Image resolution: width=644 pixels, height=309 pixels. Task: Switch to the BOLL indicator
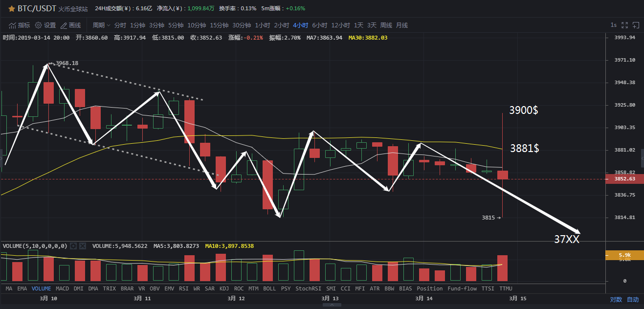pyautogui.click(x=269, y=288)
